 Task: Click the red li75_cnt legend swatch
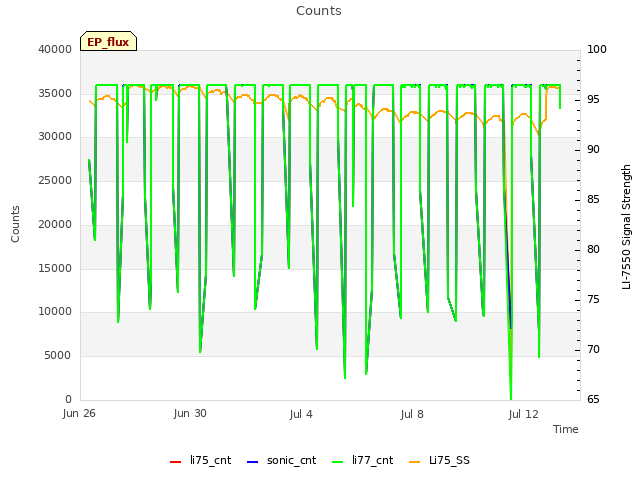[175, 462]
